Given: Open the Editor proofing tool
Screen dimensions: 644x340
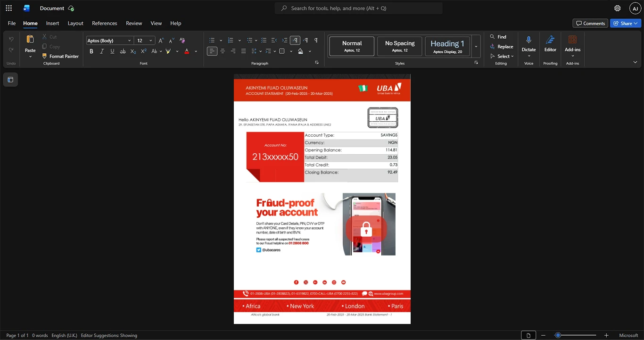Looking at the screenshot, I should (x=550, y=44).
